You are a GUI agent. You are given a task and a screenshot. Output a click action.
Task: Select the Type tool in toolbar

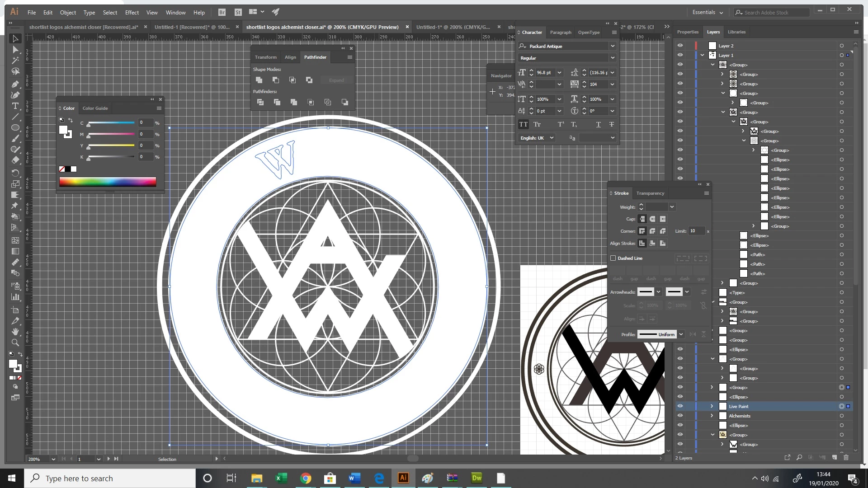[15, 106]
